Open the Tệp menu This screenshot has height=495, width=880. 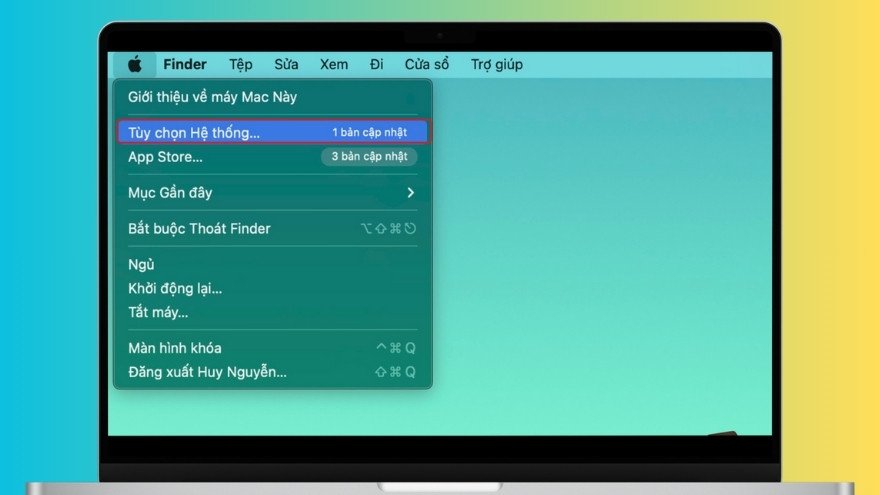(x=241, y=65)
